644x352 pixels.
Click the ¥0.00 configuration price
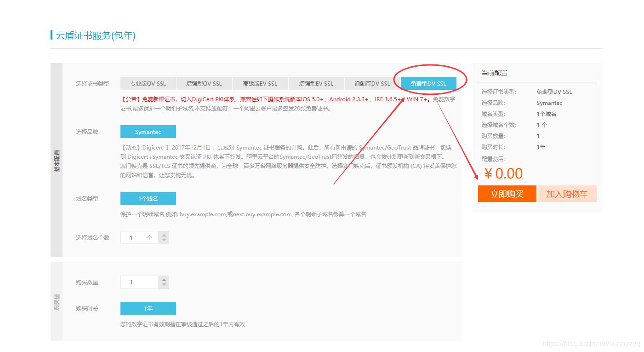(x=503, y=173)
